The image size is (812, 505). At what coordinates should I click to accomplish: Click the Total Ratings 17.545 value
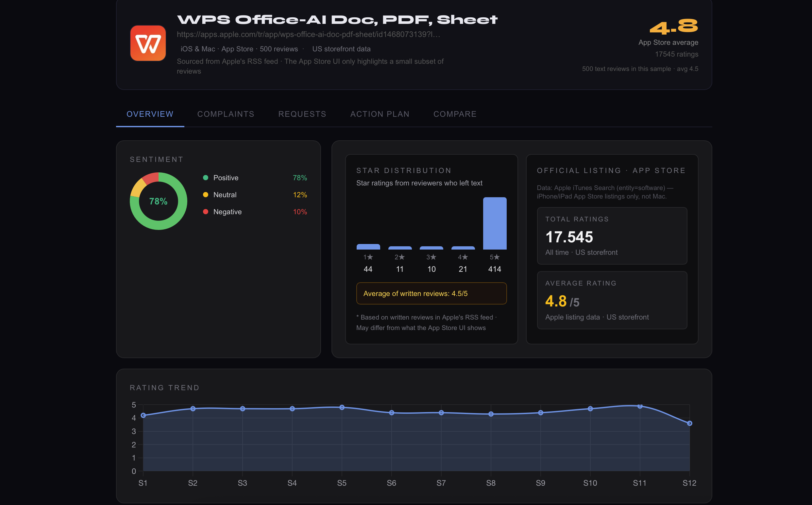click(x=569, y=237)
